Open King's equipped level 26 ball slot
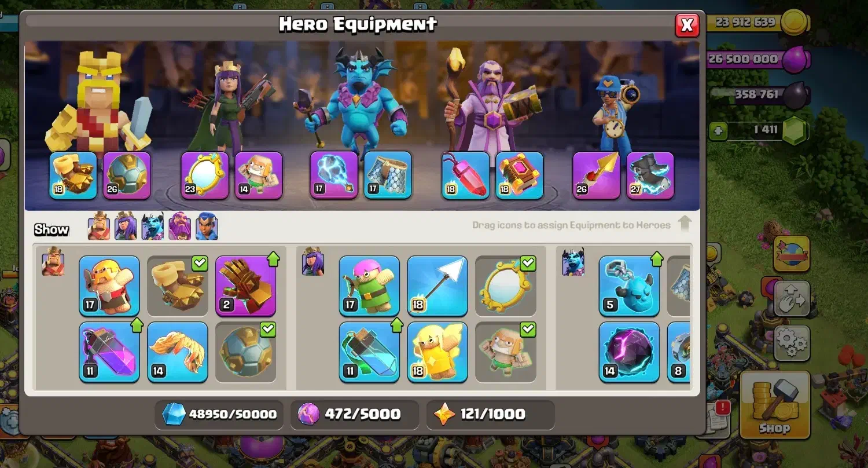 coord(127,175)
